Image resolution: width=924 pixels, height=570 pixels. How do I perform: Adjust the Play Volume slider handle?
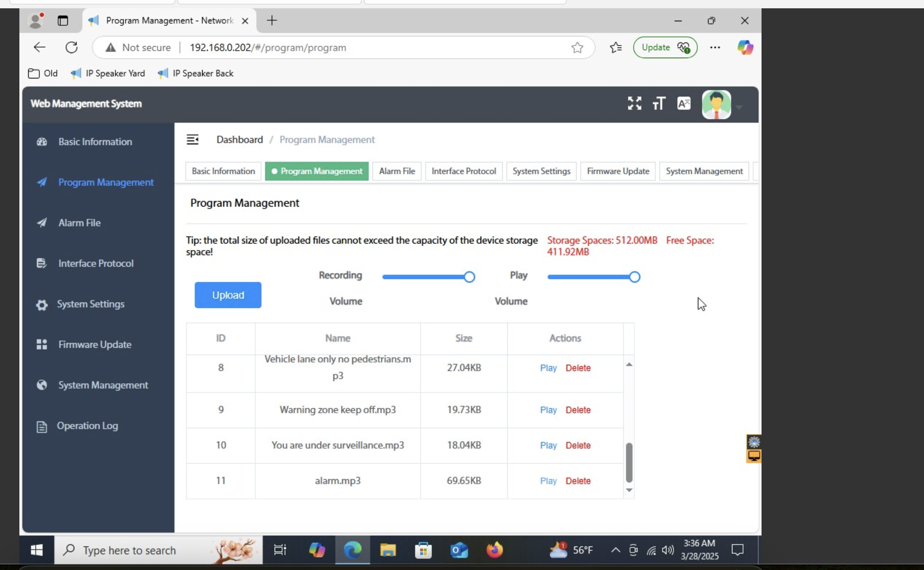click(x=635, y=277)
